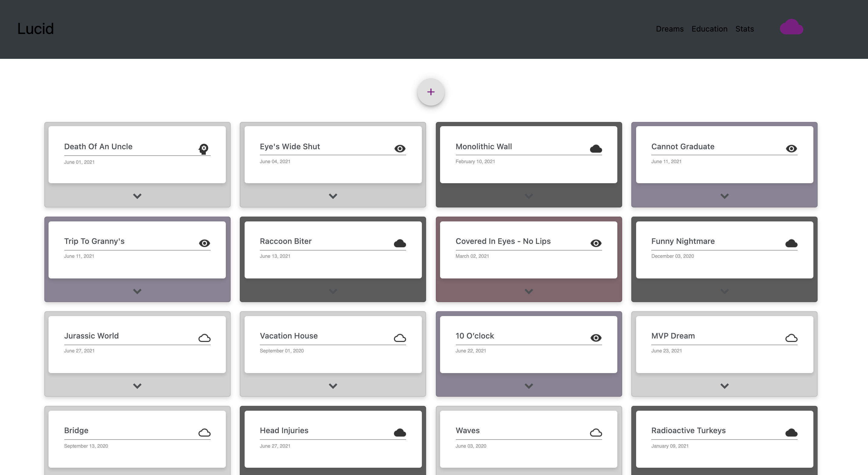The width and height of the screenshot is (868, 475).
Task: Expand the Funny Nightmare card chevron
Action: 724,291
